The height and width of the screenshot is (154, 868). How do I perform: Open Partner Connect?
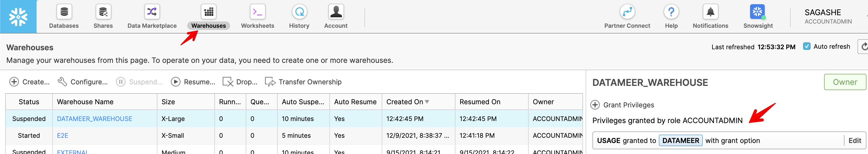pos(627,16)
